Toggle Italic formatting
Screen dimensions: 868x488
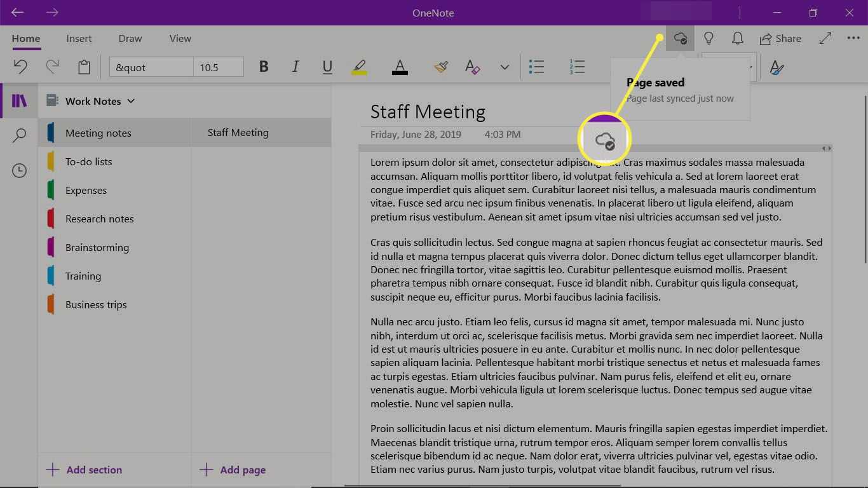(295, 67)
